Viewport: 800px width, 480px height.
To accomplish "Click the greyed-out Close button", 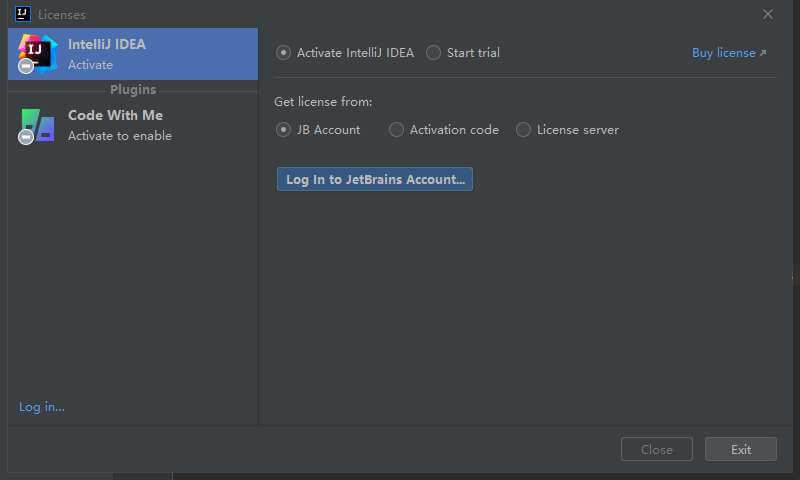I will tap(657, 449).
